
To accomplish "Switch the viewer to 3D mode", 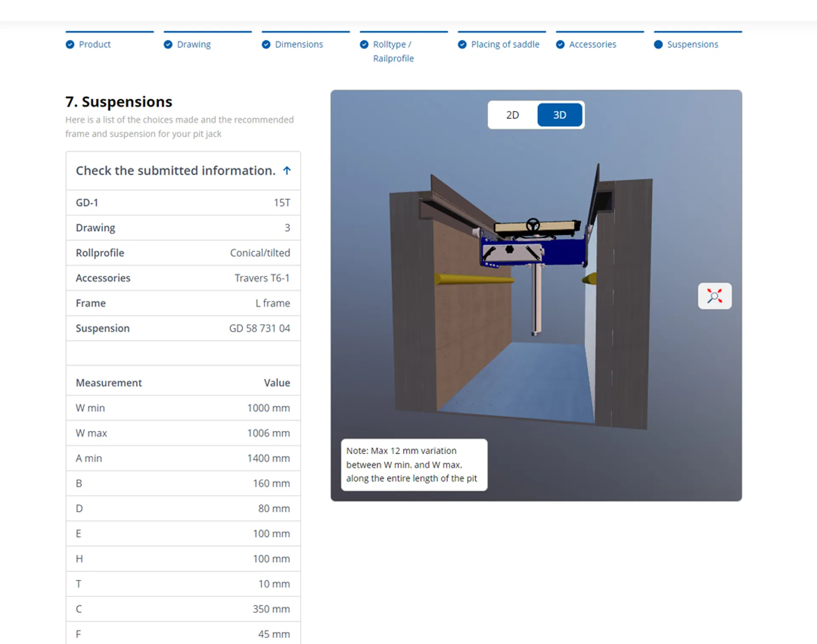I will [x=559, y=115].
